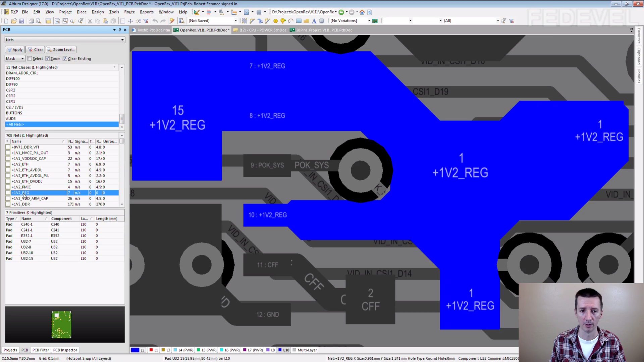The width and height of the screenshot is (644, 362).
Task: Expand the No Variations dropdown
Action: [x=369, y=21]
